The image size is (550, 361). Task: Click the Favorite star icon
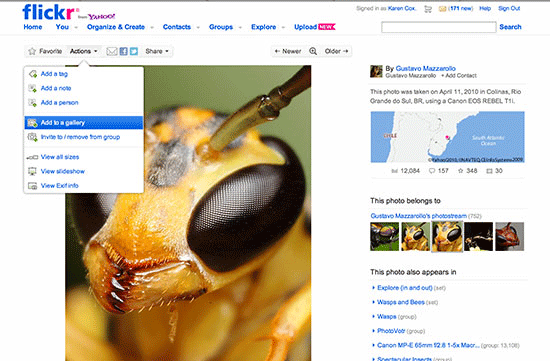pos(32,51)
